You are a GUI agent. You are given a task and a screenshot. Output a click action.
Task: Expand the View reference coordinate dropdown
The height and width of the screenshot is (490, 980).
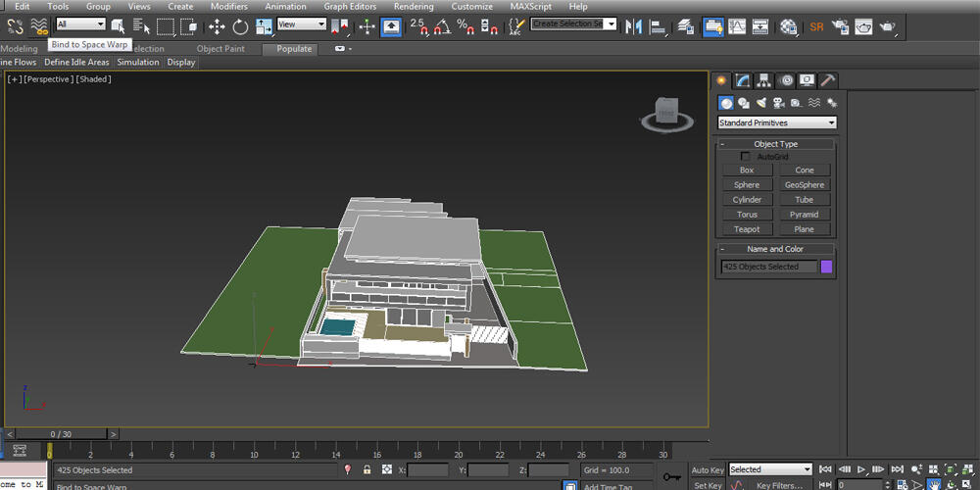(x=302, y=24)
